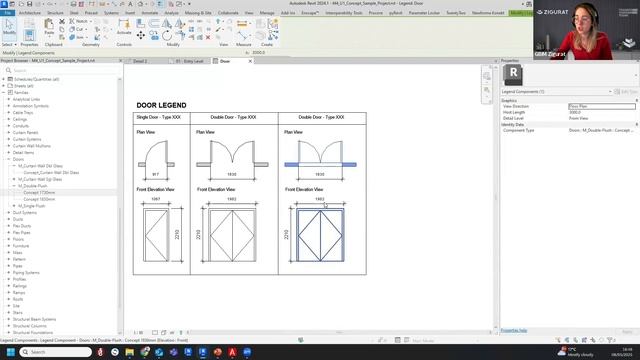This screenshot has height=360, width=640.
Task: Open the Select dropdown under Modify
Action: [9, 44]
